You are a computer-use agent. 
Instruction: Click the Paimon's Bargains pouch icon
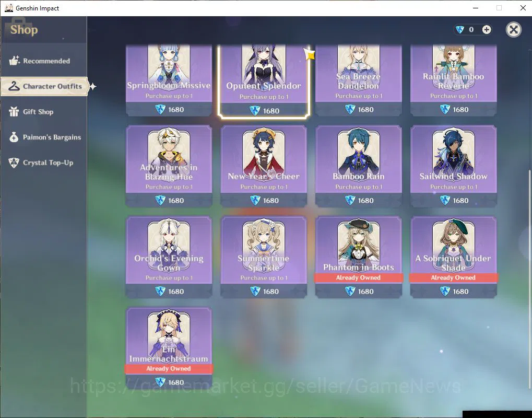pyautogui.click(x=14, y=137)
